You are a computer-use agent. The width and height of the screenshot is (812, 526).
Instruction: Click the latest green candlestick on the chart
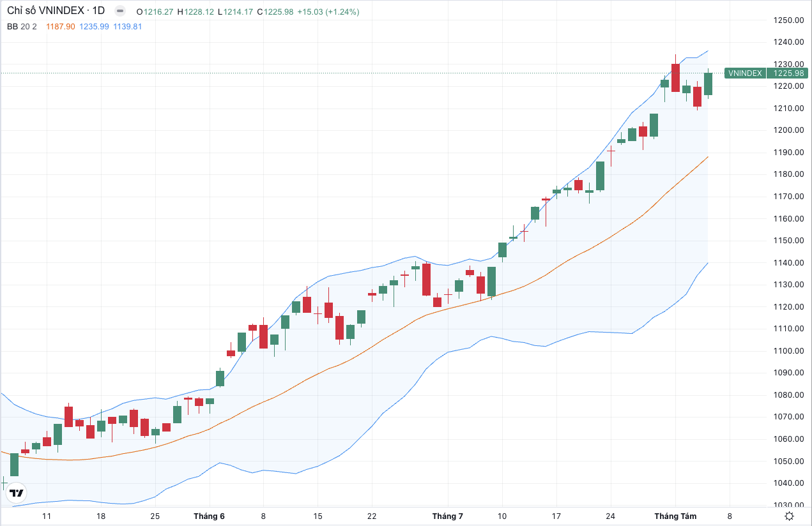708,84
